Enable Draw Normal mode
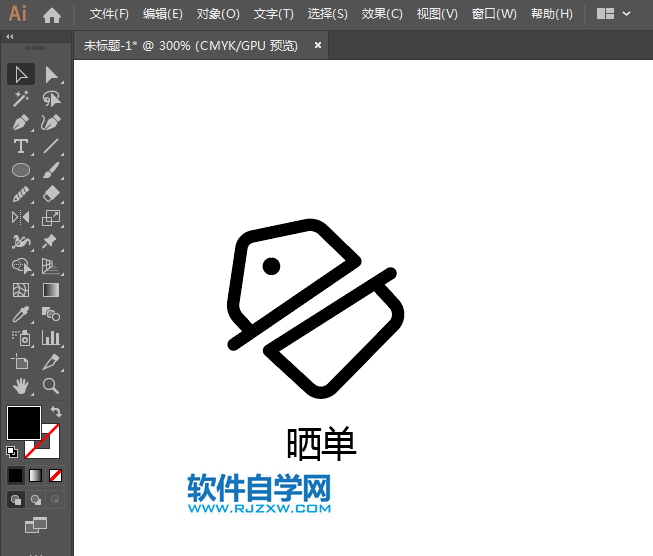This screenshot has width=653, height=556. coord(16,499)
